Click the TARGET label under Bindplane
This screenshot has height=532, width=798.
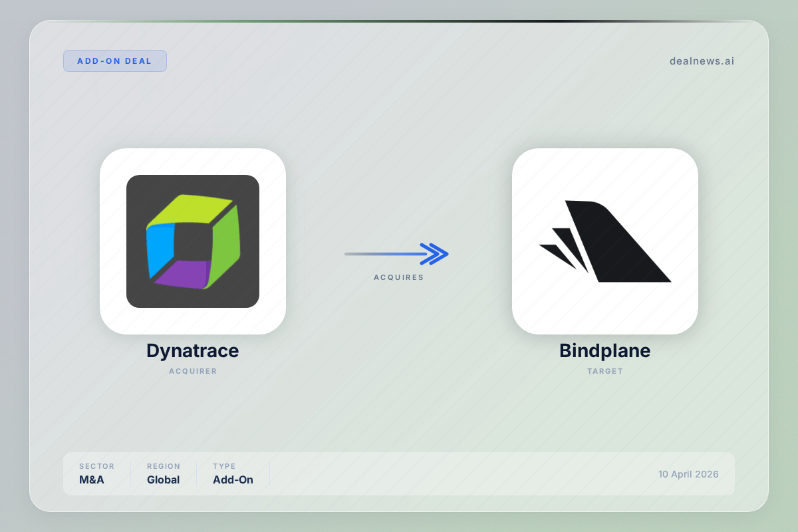point(604,371)
